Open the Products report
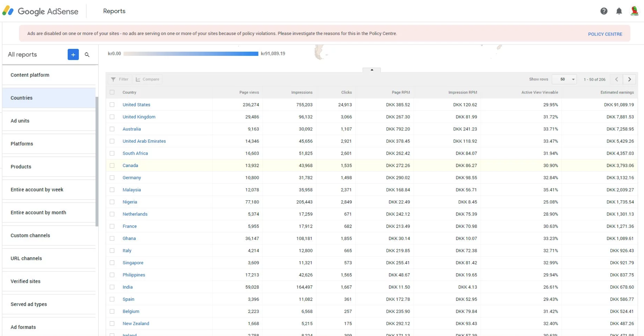Screen dimensions: 644x336 click(49, 167)
